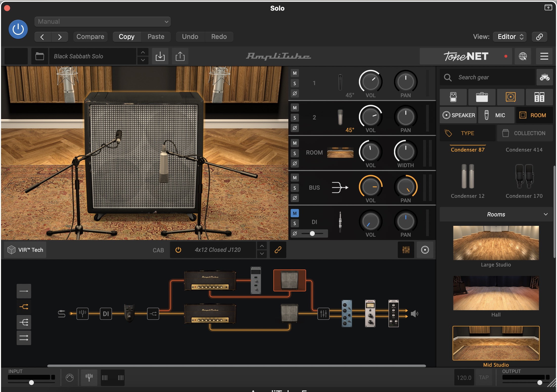This screenshot has height=392, width=557.
Task: Toggle the CAB power button
Action: (178, 250)
